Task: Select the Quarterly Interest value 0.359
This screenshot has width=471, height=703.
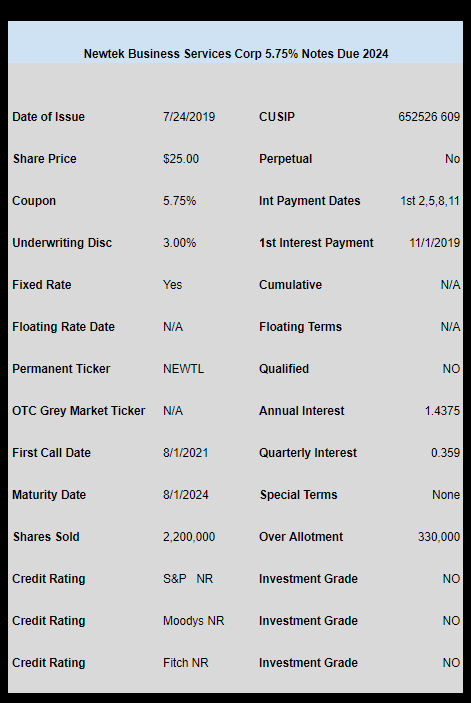Action: [x=445, y=453]
